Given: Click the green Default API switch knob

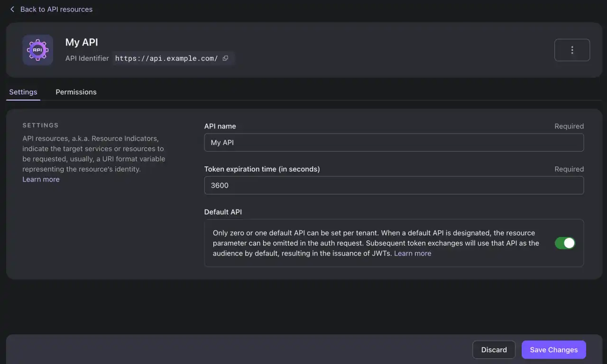Looking at the screenshot, I should [569, 243].
